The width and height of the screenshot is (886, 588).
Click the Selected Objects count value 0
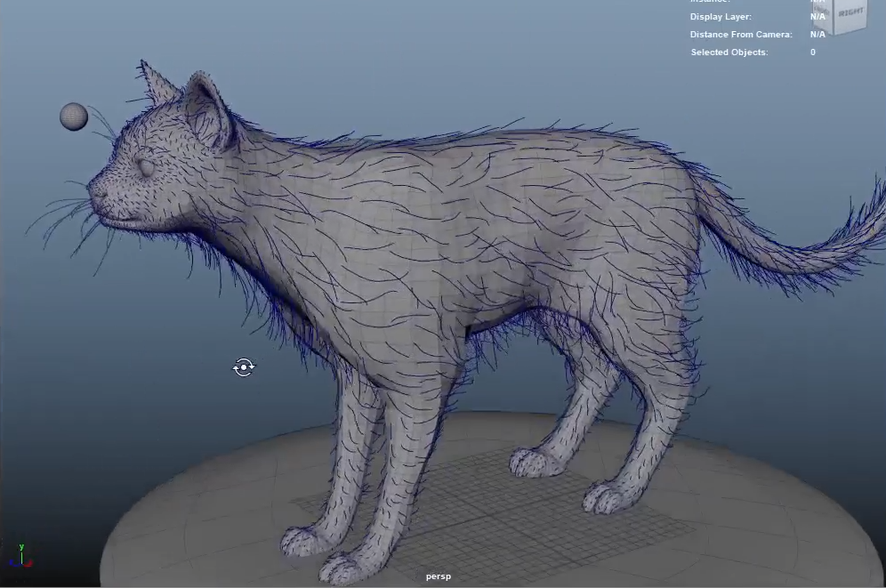(812, 52)
